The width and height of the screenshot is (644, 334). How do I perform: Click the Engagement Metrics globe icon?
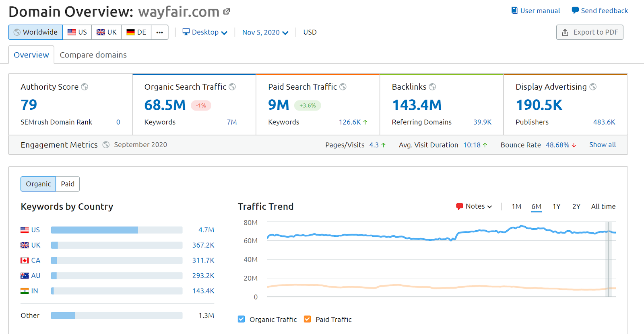pos(106,145)
